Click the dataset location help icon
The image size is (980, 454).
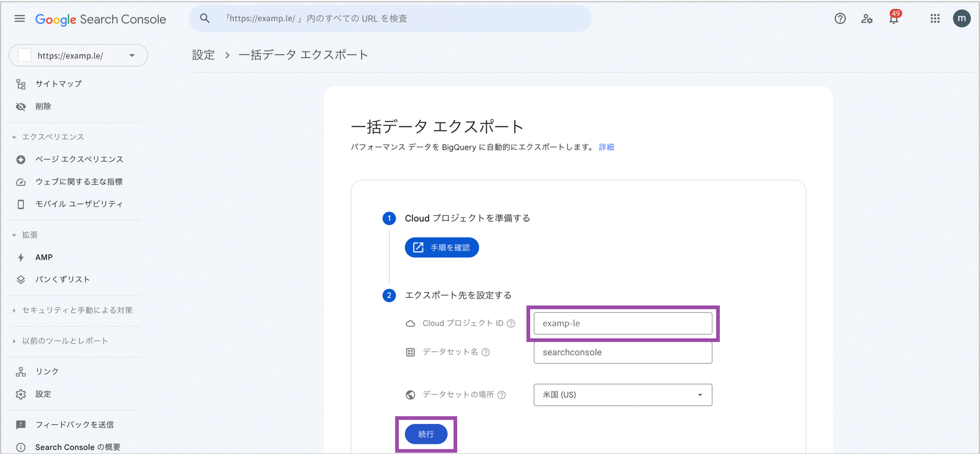tap(501, 395)
